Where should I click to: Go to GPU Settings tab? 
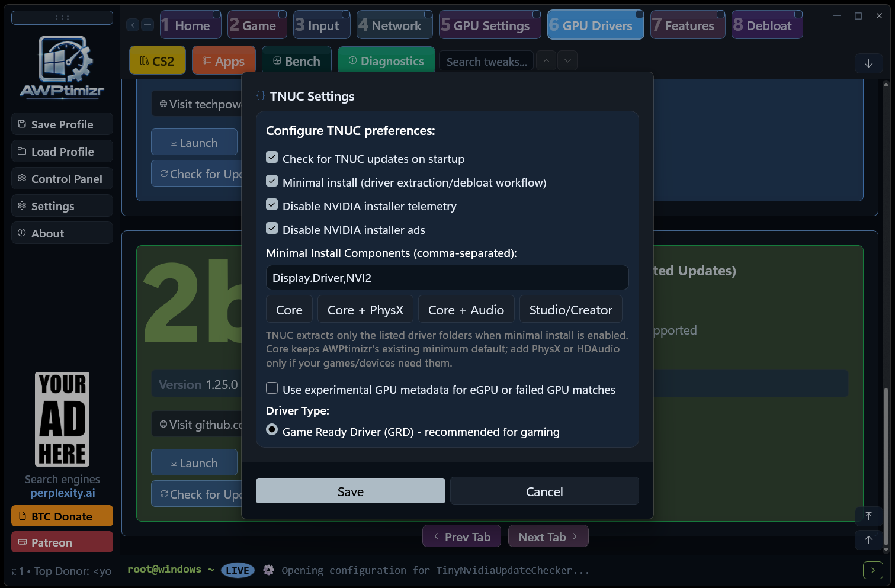[490, 25]
